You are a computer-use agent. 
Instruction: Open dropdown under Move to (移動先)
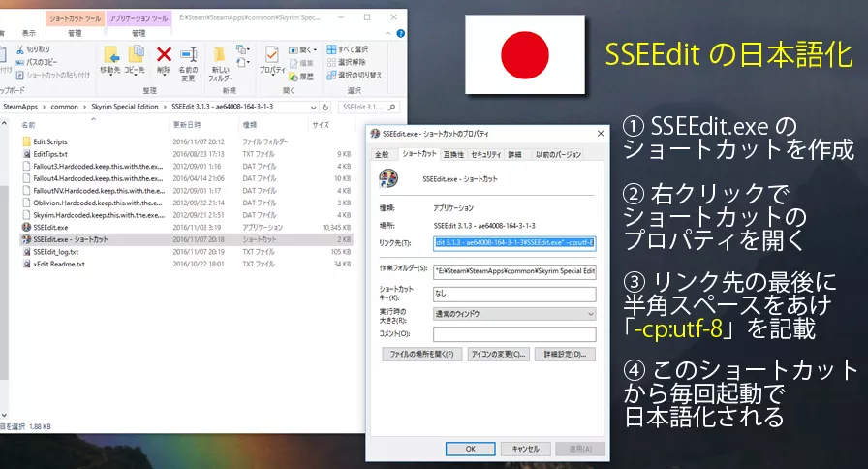click(110, 75)
